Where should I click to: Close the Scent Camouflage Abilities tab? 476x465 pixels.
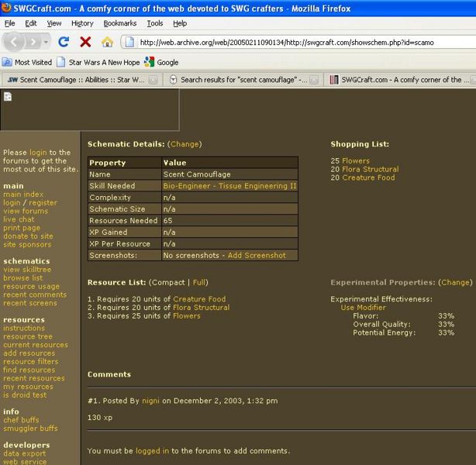(x=153, y=80)
